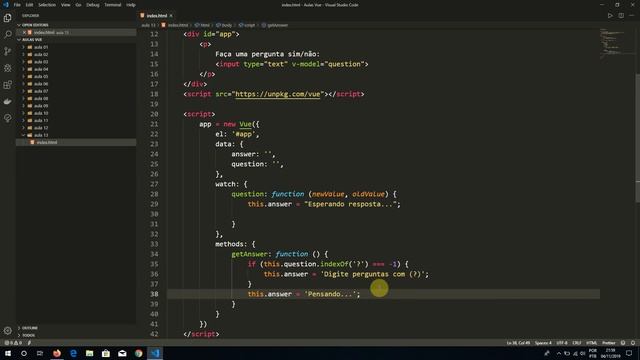Click the 'Prettier' status bar item
The height and width of the screenshot is (360, 640).
609,343
